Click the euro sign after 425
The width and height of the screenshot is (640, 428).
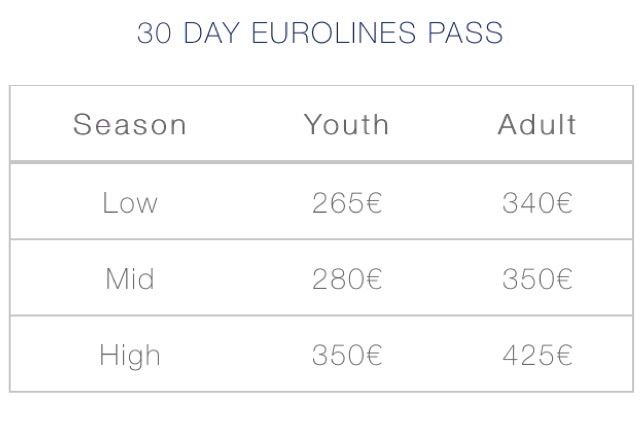point(565,355)
